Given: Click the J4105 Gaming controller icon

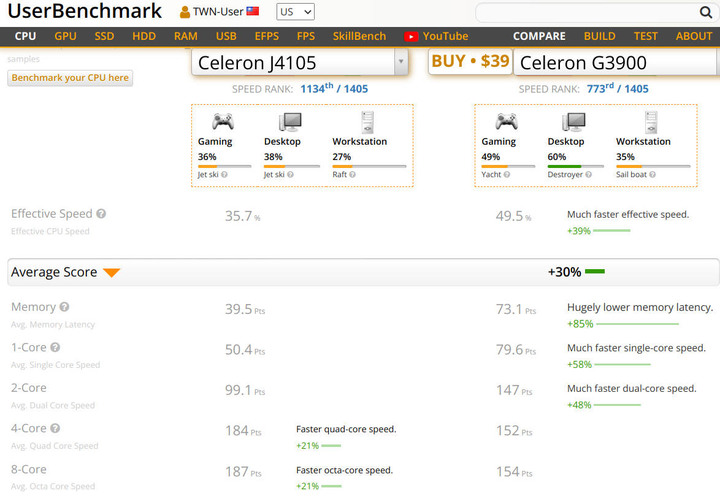Looking at the screenshot, I should coord(223,122).
